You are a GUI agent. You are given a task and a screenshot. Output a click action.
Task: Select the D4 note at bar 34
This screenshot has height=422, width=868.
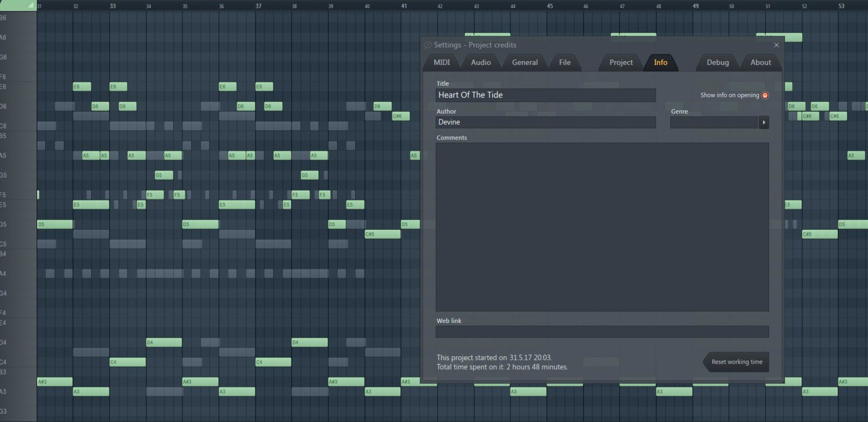(x=163, y=342)
